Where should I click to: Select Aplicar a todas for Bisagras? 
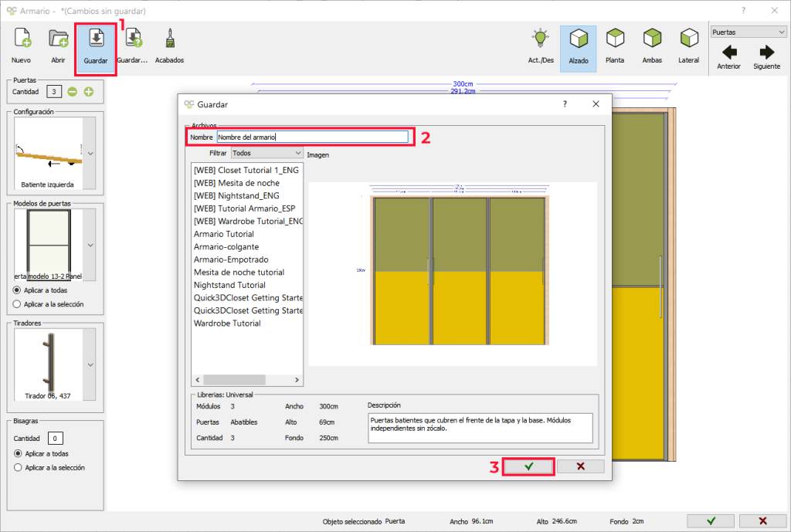[41, 453]
